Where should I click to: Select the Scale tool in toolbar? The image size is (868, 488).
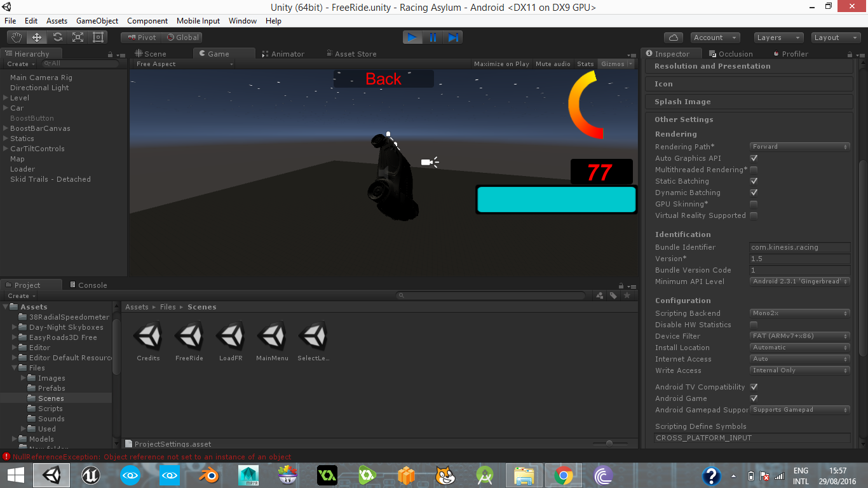[78, 37]
